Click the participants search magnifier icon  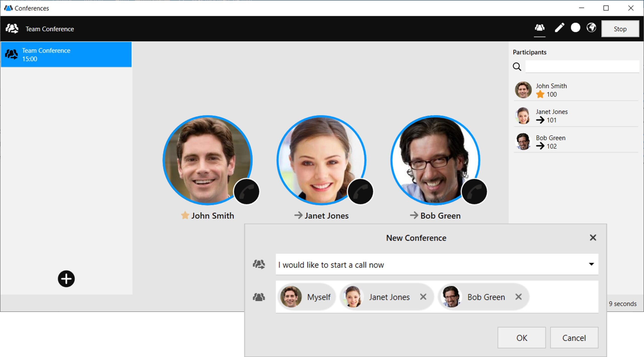[x=517, y=67]
